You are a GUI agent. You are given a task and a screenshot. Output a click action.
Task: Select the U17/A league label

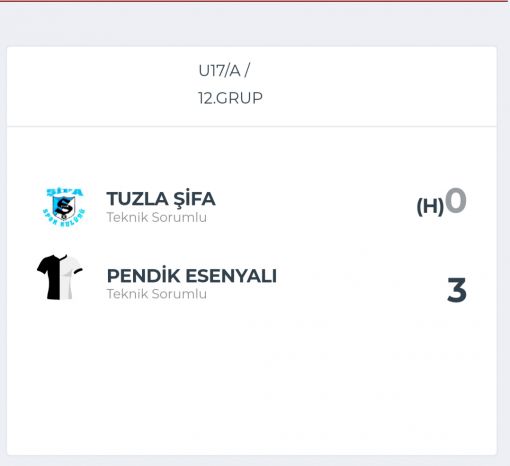[x=224, y=71]
